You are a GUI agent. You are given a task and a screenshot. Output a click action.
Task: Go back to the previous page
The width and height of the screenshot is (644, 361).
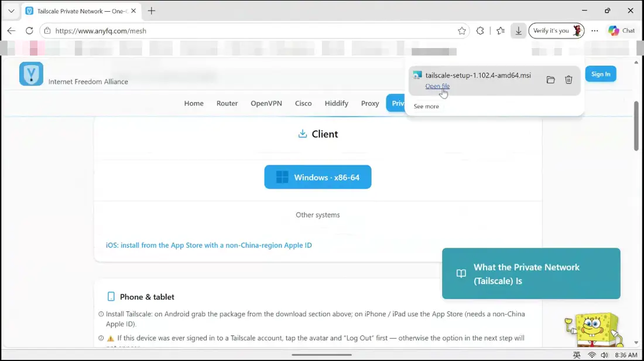click(11, 31)
